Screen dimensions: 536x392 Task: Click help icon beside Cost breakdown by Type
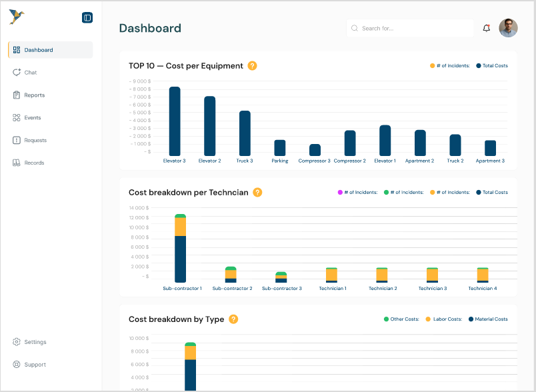pos(233,319)
